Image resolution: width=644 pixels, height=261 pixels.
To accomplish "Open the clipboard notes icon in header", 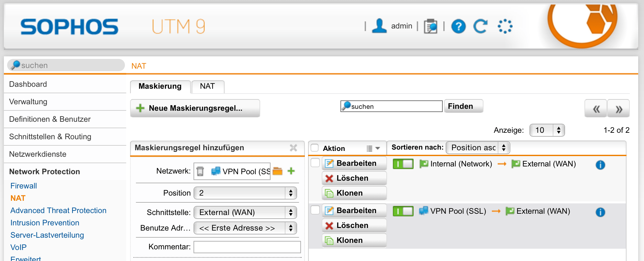I will pos(431,26).
